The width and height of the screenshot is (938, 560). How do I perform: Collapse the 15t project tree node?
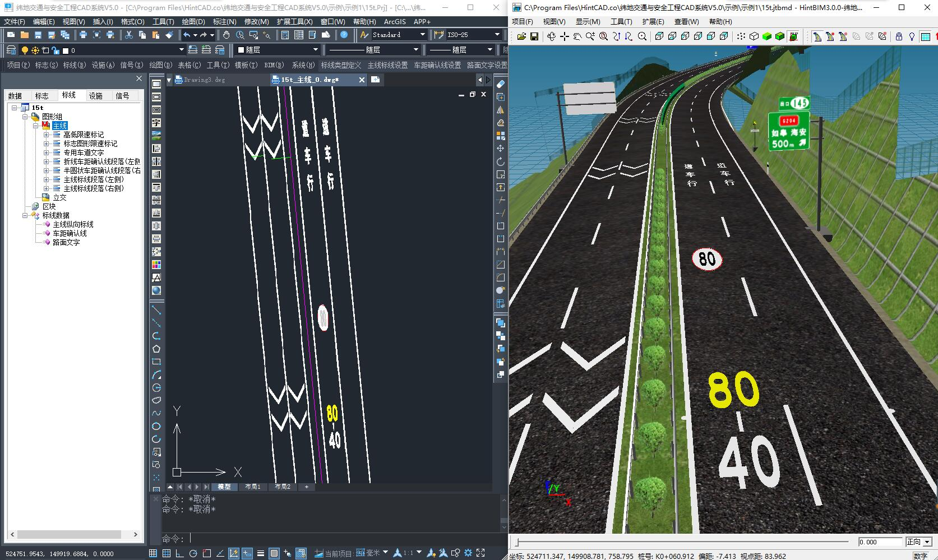click(15, 108)
